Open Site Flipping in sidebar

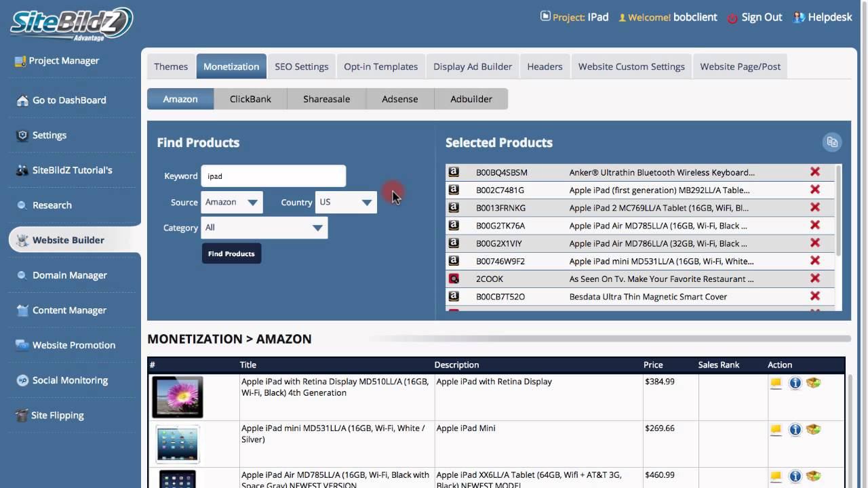58,415
